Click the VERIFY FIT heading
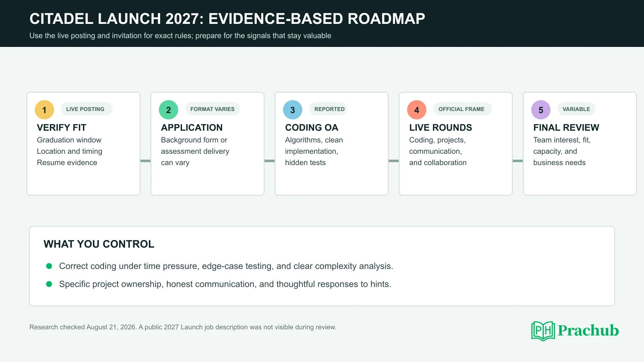 pos(62,127)
